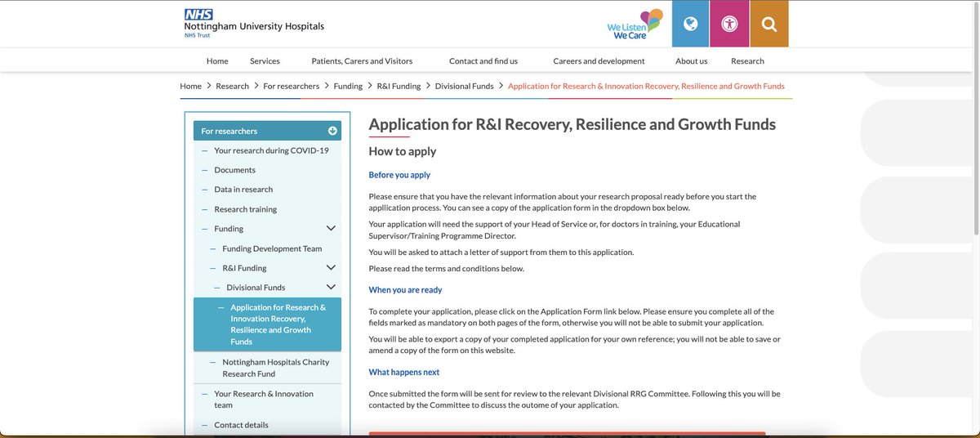Click the Before you apply subheading

point(399,175)
